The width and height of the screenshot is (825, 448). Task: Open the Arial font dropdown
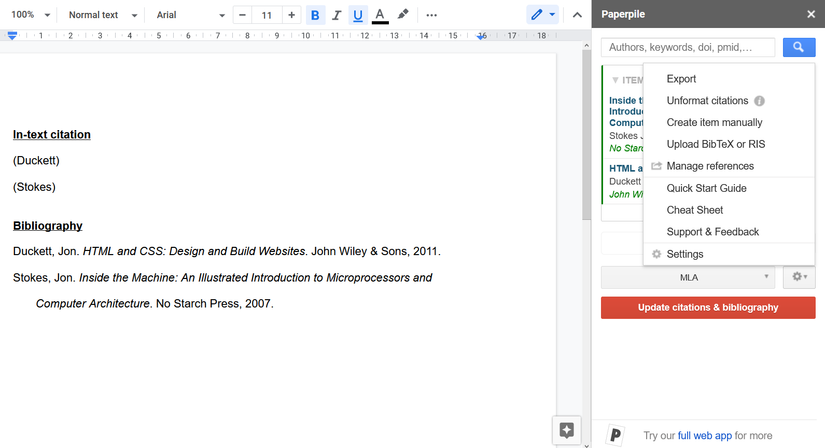coord(190,15)
